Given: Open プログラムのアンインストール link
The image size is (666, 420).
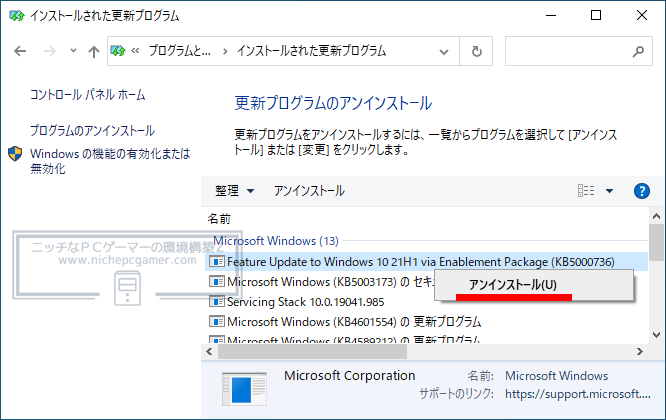Looking at the screenshot, I should pos(92,130).
